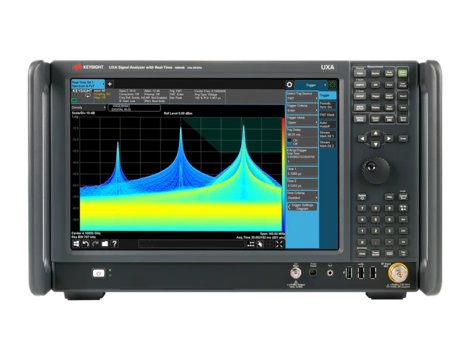Click the green circular arrows icon
The image size is (470, 360).
[332, 85]
